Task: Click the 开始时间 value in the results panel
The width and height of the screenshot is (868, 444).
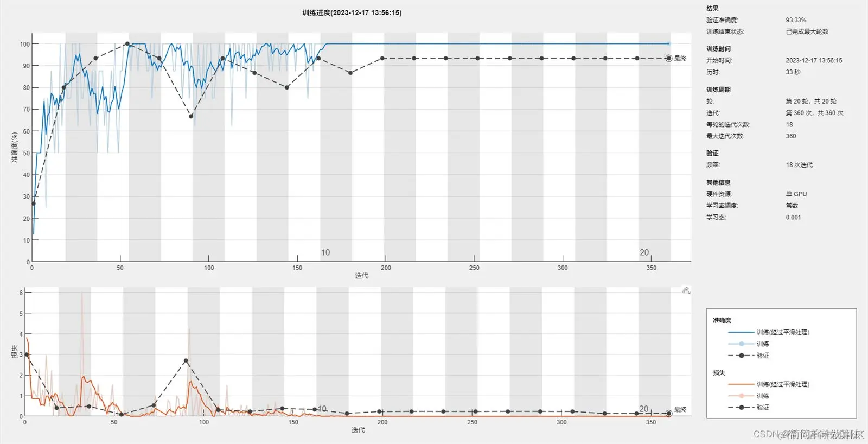Action: pos(814,60)
